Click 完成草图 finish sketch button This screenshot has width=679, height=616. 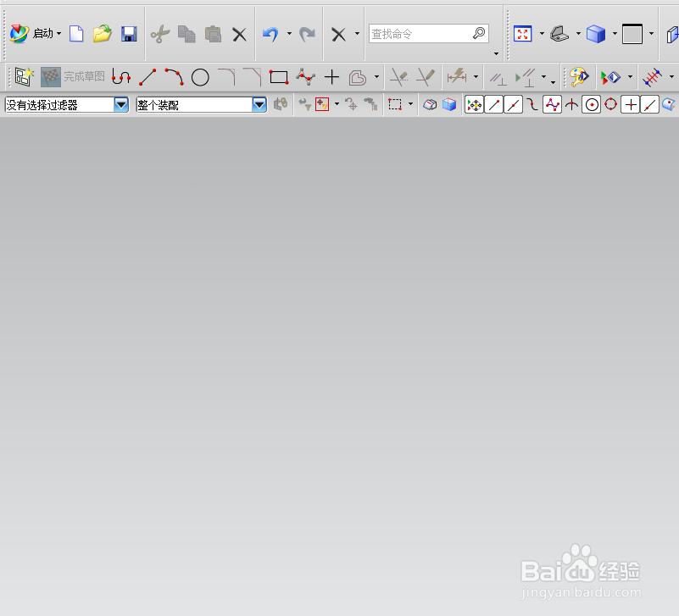(73, 76)
